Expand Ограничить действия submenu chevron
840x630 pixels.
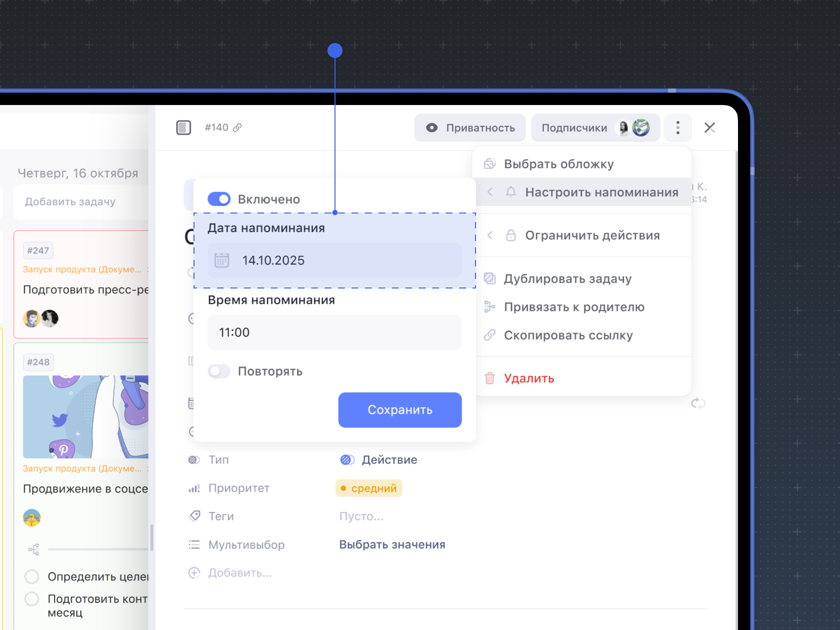tap(490, 235)
